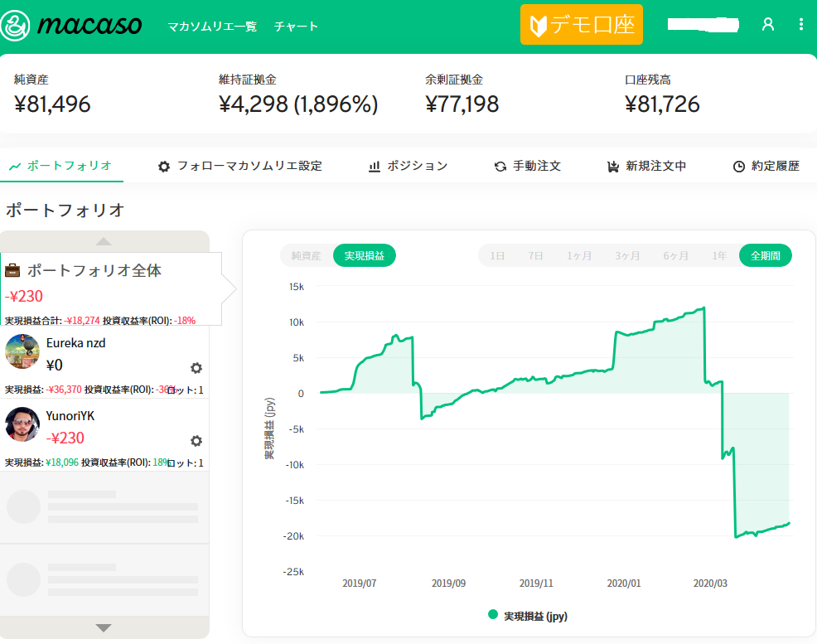The height and width of the screenshot is (644, 817).
Task: Open the user account profile icon
Action: tap(768, 25)
